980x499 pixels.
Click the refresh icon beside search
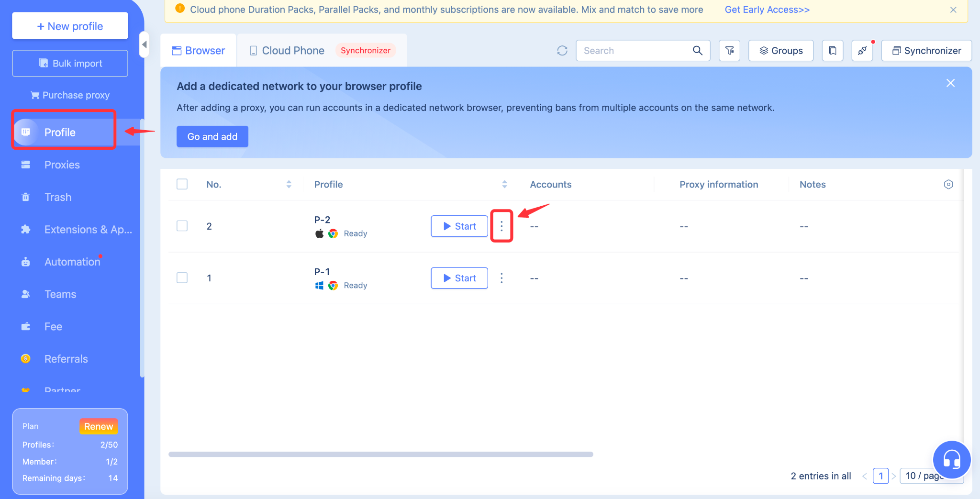pyautogui.click(x=562, y=51)
